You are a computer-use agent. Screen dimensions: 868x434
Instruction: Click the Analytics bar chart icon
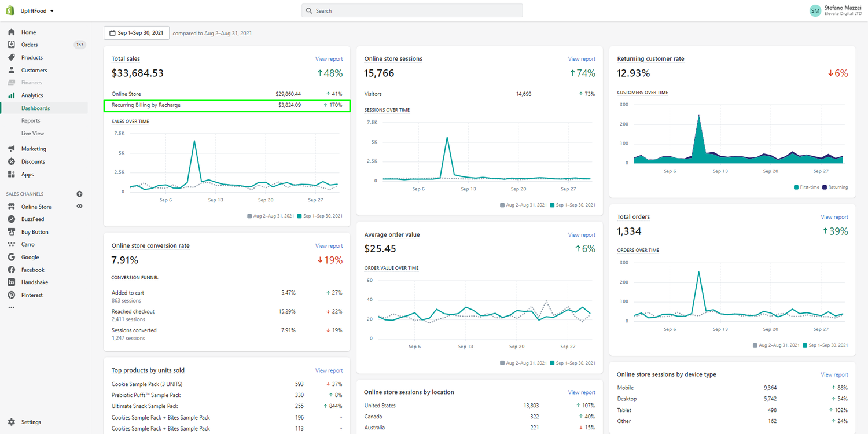pos(12,95)
